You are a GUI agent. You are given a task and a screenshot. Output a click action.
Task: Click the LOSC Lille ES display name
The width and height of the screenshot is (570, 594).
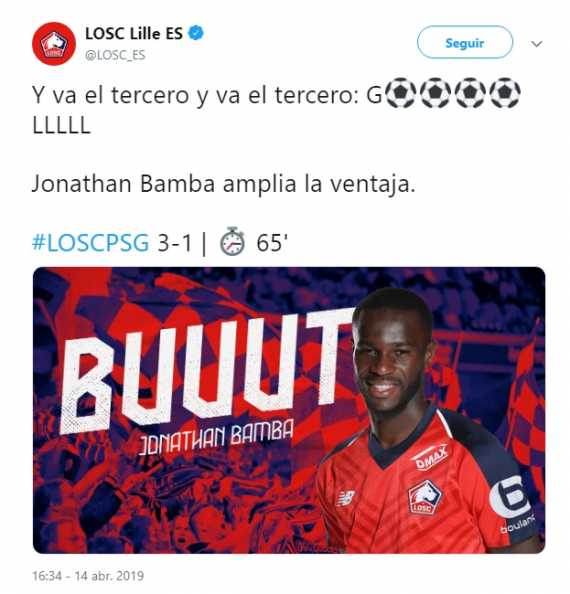[x=134, y=33]
